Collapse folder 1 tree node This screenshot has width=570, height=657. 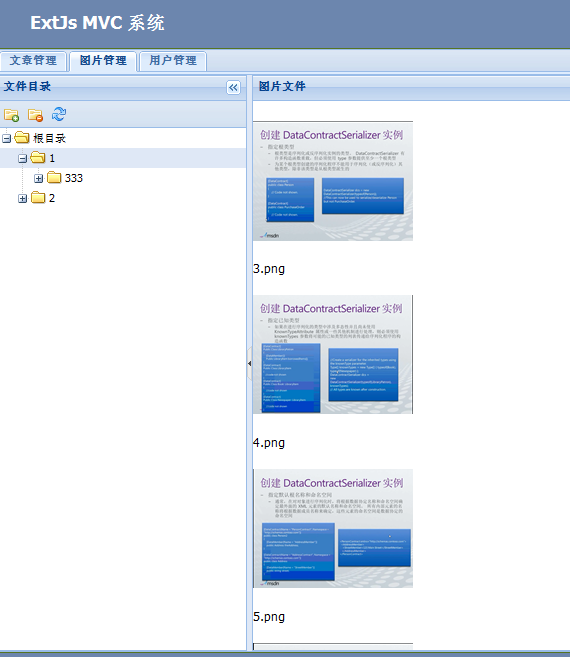tap(23, 158)
